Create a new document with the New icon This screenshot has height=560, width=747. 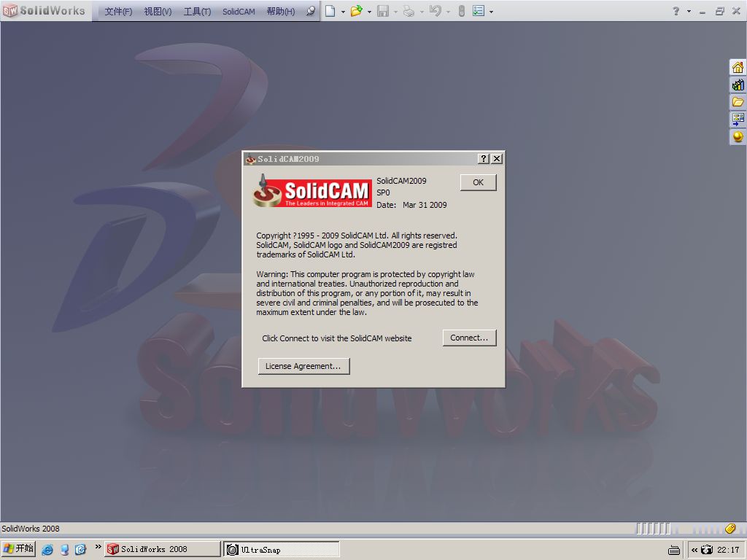click(330, 10)
